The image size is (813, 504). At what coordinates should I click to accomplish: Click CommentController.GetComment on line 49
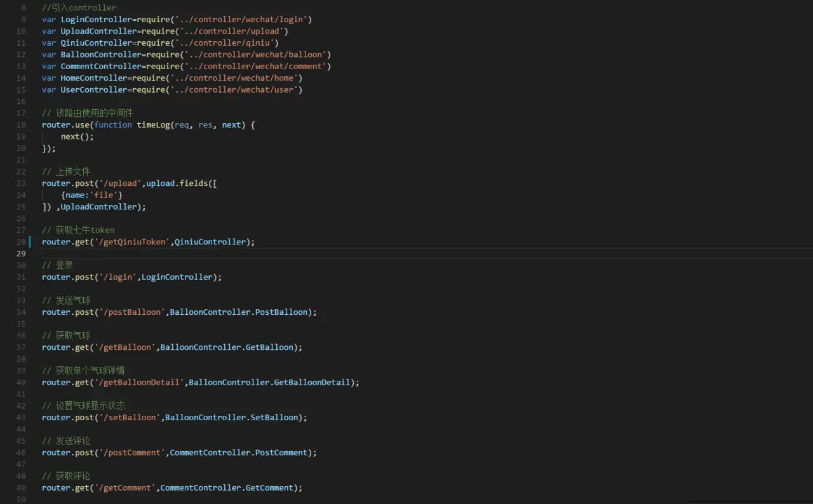click(x=227, y=487)
